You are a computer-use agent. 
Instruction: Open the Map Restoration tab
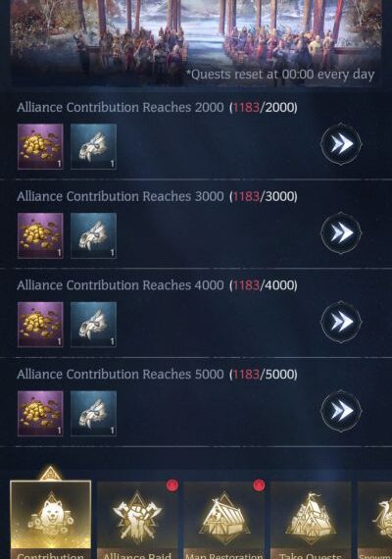(x=224, y=520)
